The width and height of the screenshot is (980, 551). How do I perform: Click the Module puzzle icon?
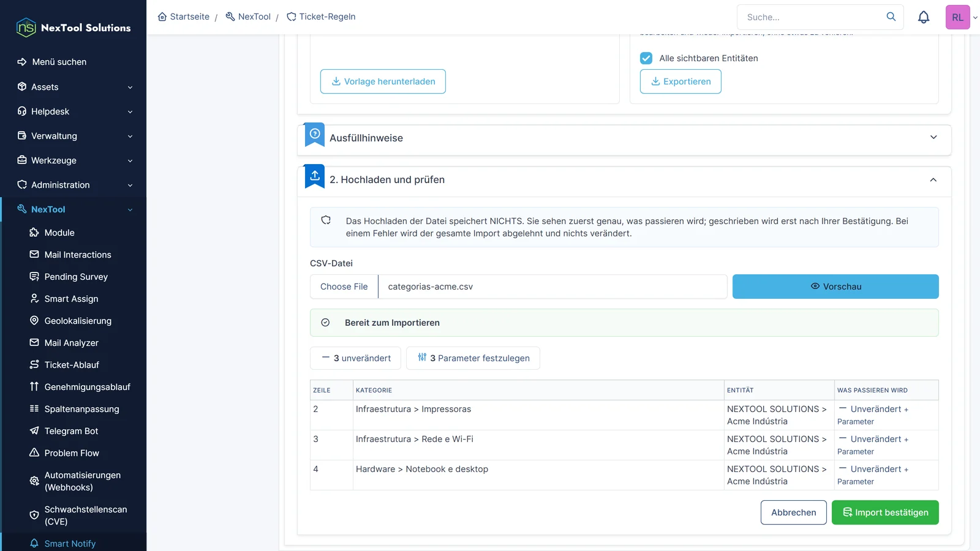pos(34,233)
